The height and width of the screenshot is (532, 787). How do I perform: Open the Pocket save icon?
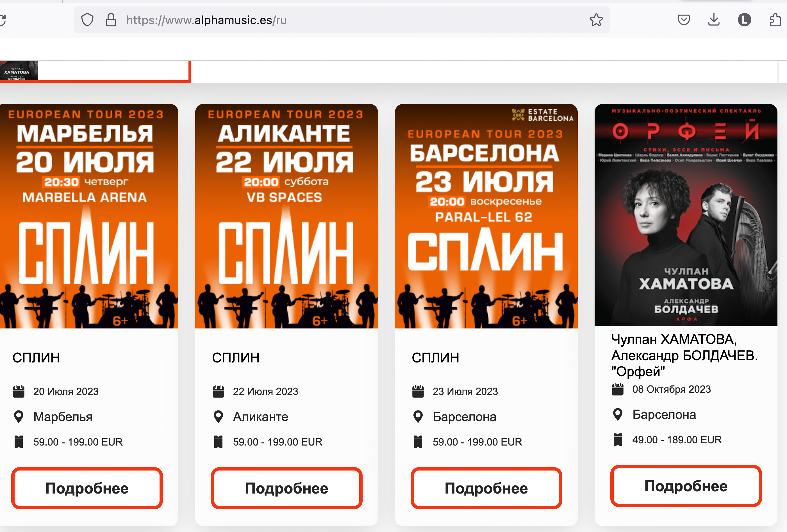[684, 20]
